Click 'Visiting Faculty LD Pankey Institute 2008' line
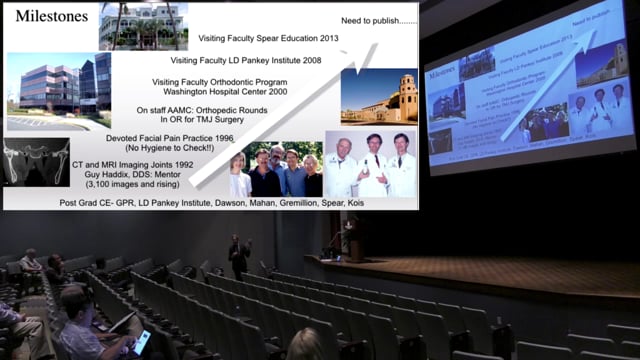Screen dimensions: 640x360 click(x=246, y=60)
